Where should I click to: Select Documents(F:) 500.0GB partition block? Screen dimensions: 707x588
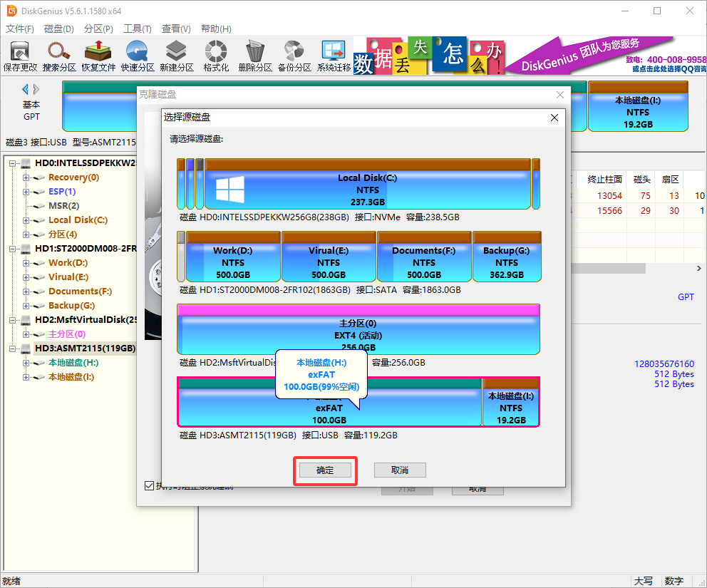[424, 257]
